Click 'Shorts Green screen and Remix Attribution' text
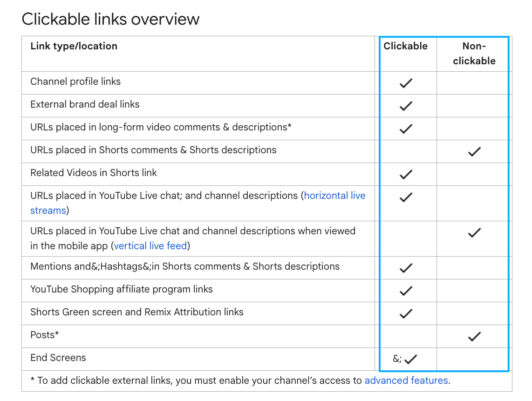 [137, 312]
